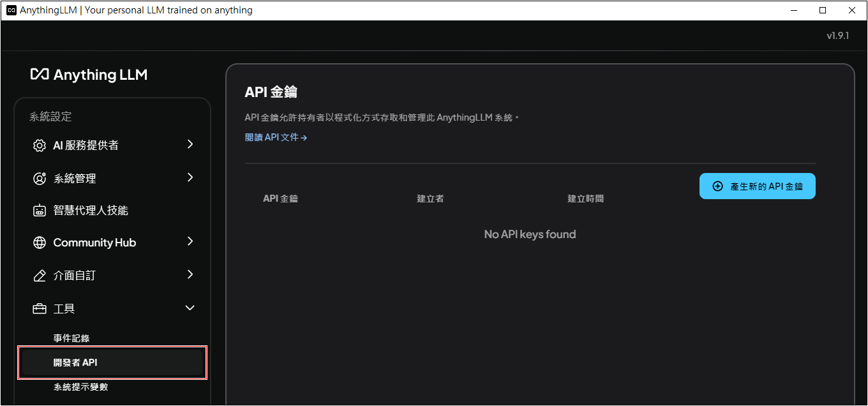
Task: Click the briefcase icon beside 工具
Action: click(x=40, y=309)
